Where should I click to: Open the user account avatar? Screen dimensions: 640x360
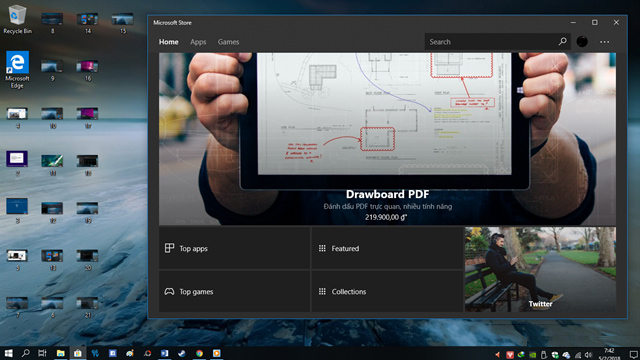[582, 41]
